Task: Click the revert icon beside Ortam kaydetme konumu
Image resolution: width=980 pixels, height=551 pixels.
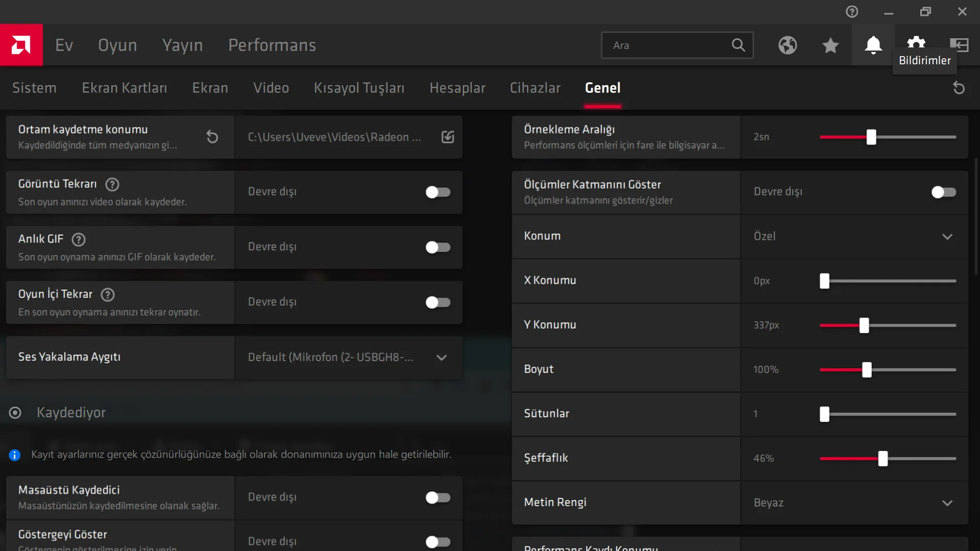Action: click(212, 137)
